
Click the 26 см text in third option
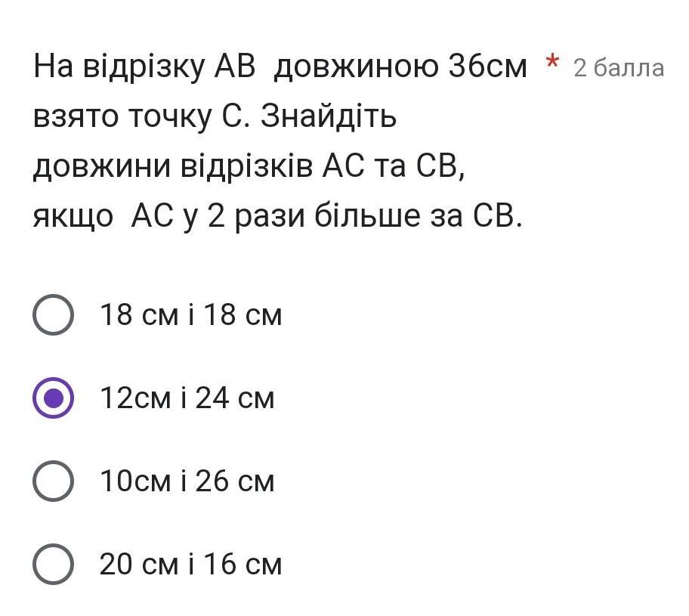(235, 481)
